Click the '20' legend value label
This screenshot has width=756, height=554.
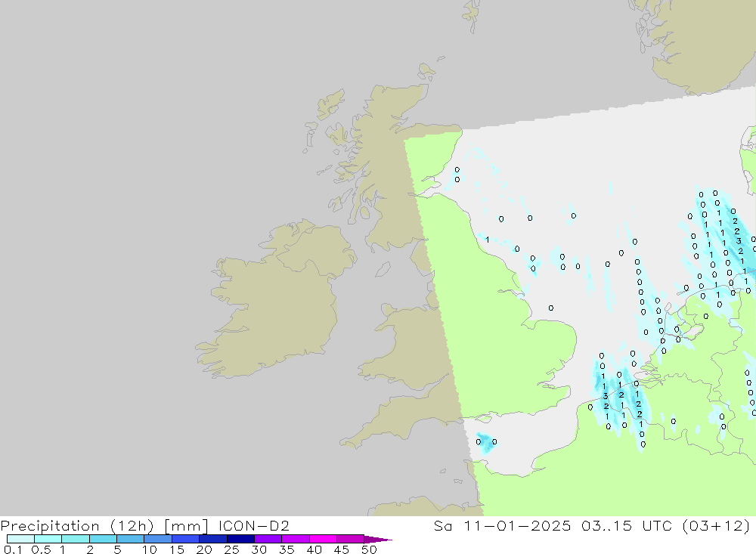tap(204, 549)
